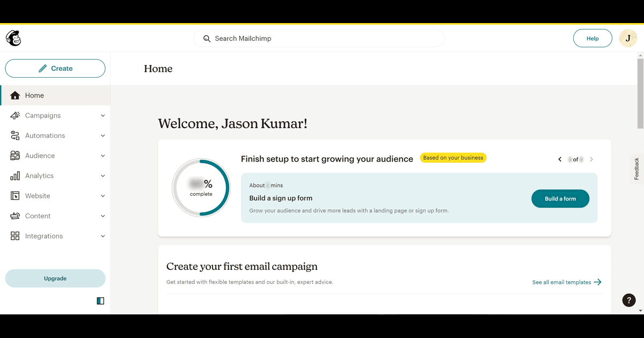Open Analytics in the sidebar
644x338 pixels.
click(x=55, y=176)
